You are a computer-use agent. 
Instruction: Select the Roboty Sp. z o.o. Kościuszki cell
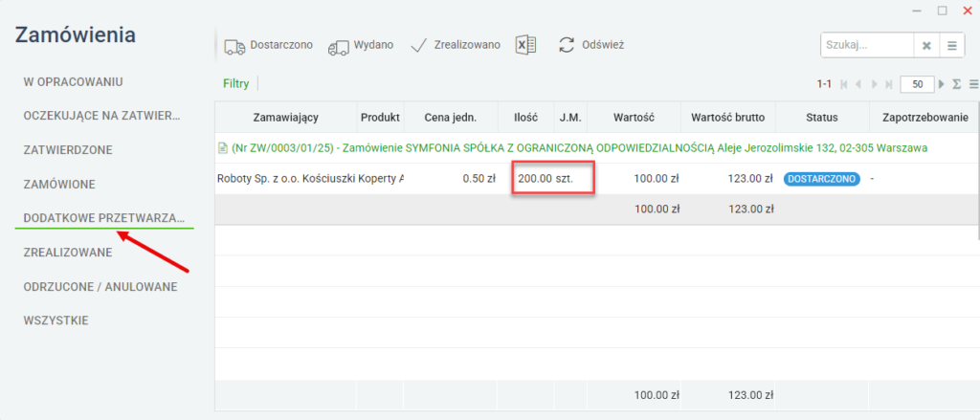(285, 179)
